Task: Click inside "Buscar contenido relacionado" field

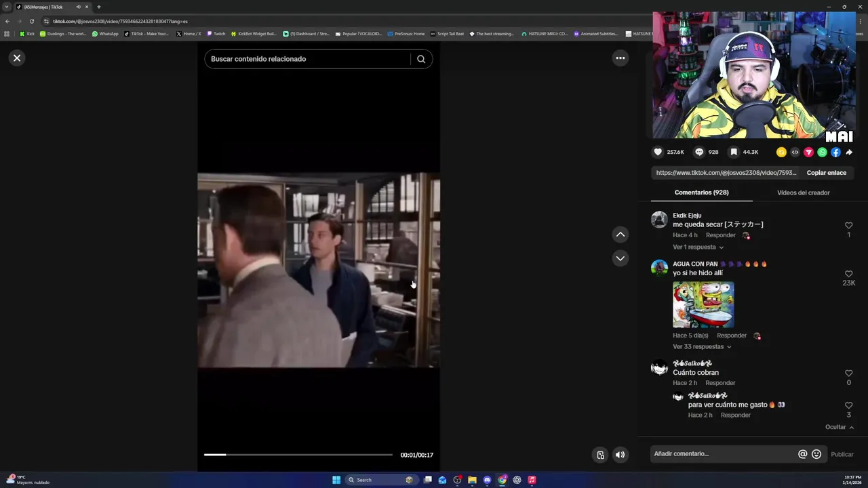Action: click(309, 59)
